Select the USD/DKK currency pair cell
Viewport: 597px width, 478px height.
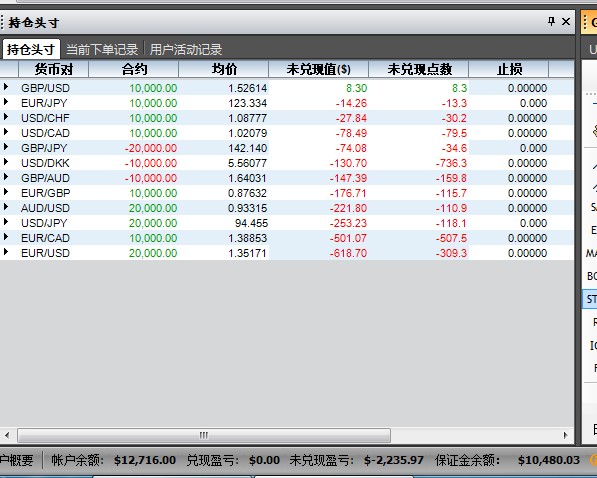pos(45,163)
